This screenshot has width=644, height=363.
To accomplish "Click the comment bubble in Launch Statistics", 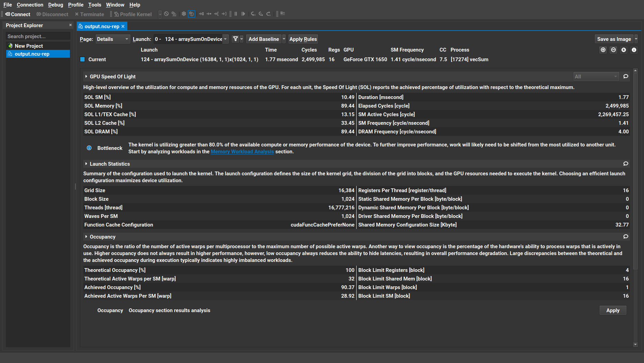I will tap(626, 164).
